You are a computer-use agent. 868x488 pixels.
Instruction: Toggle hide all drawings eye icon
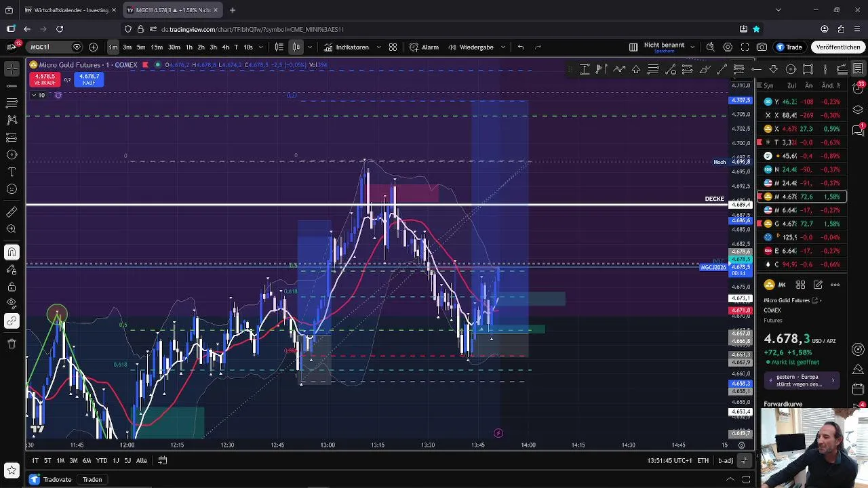point(12,304)
